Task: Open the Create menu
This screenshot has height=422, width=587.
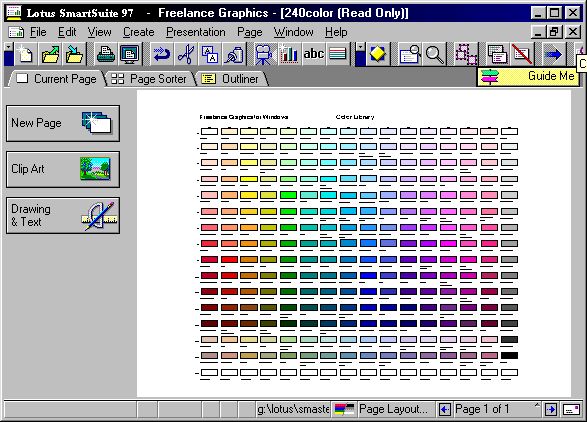Action: click(139, 32)
